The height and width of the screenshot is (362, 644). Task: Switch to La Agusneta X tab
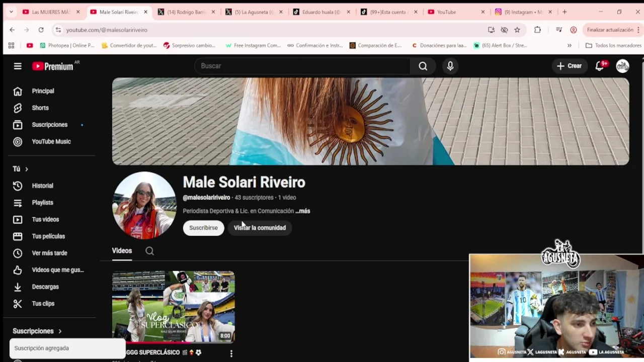pos(254,12)
